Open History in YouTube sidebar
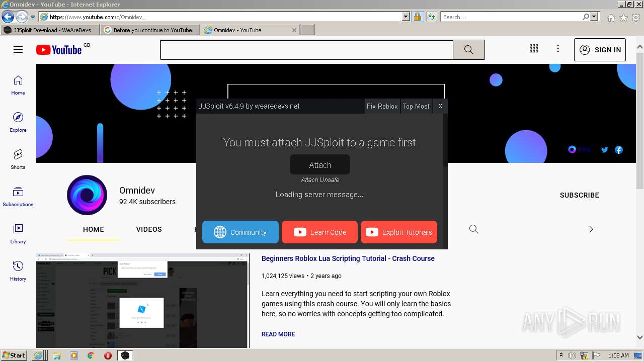The height and width of the screenshot is (362, 644). [x=18, y=271]
